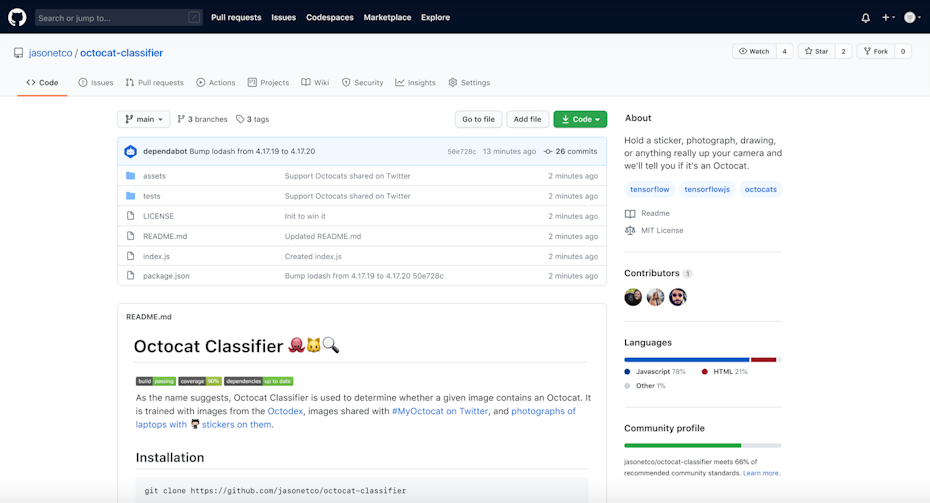Click the Go to file button
930x503 pixels.
[x=478, y=119]
